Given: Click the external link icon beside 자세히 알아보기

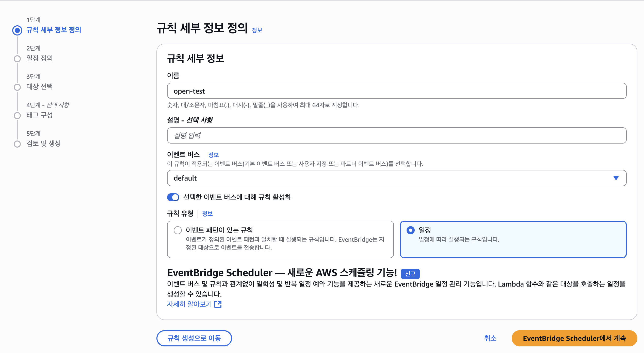Looking at the screenshot, I should 218,304.
